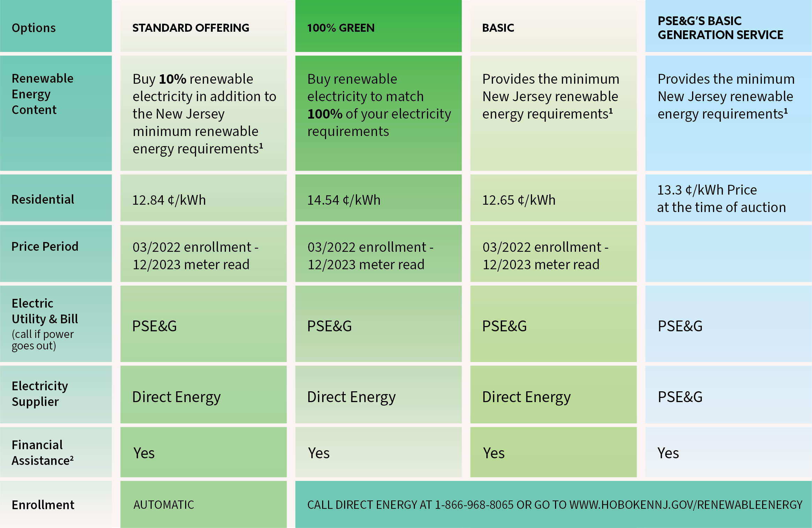Click PSE&G Basic Generation's 'Yes' cell
This screenshot has height=528, width=812.
728,452
